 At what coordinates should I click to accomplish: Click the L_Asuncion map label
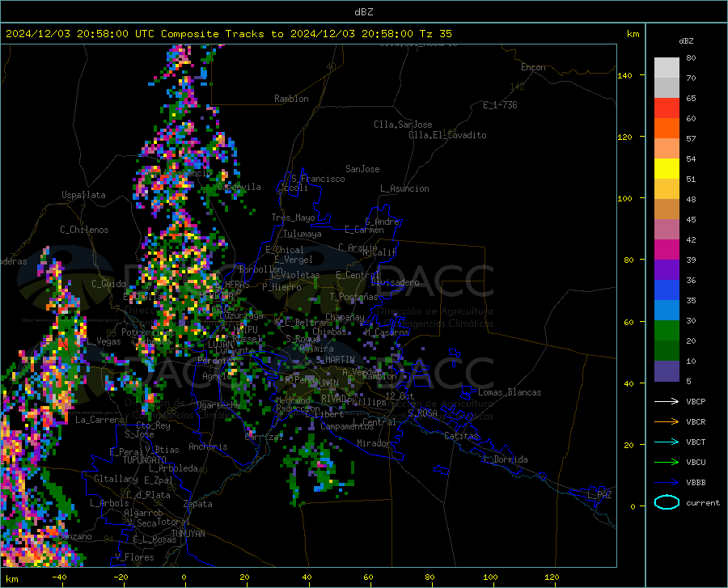click(x=404, y=188)
